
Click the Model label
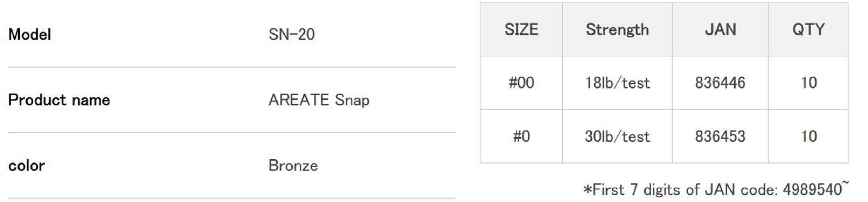[30, 34]
